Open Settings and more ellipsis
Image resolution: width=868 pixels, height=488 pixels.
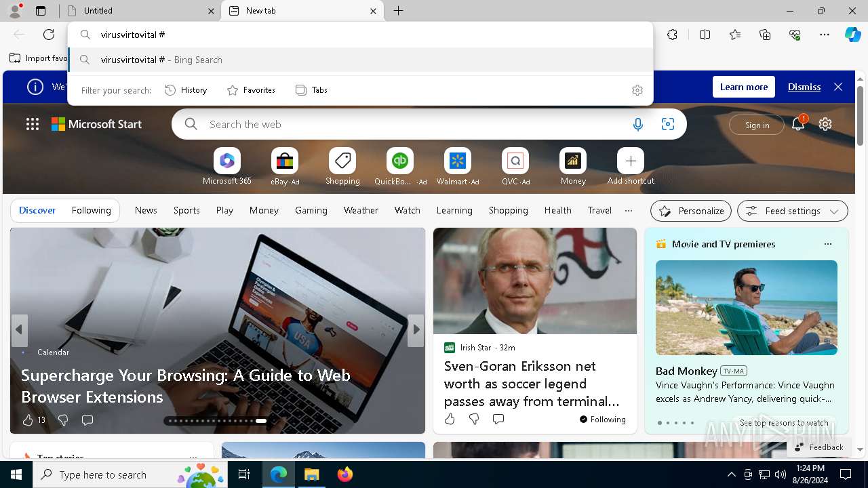click(825, 35)
